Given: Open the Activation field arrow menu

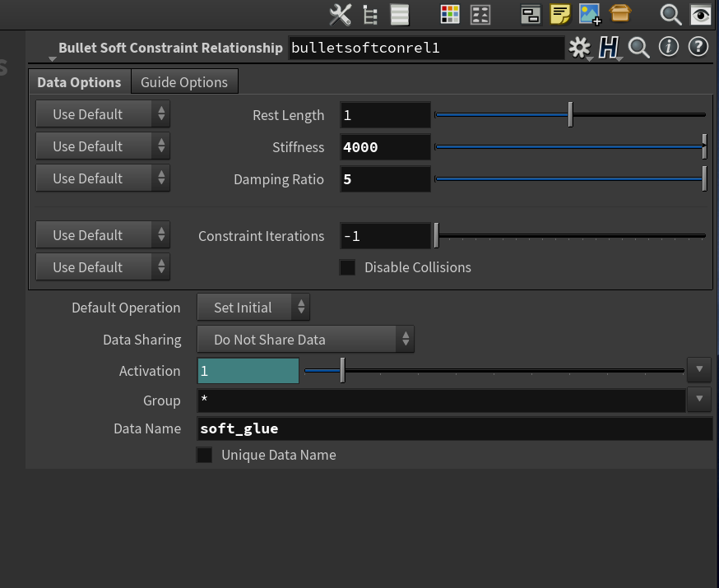Looking at the screenshot, I should [x=699, y=369].
